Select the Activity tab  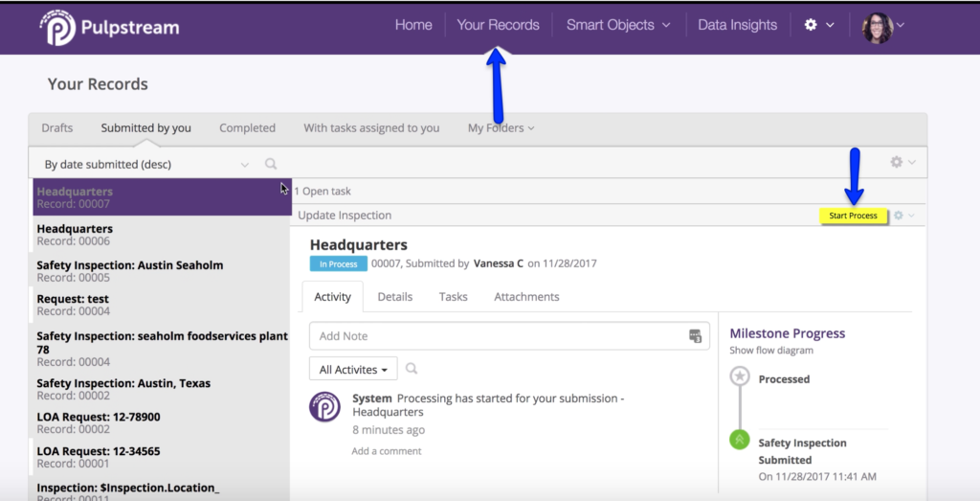332,296
